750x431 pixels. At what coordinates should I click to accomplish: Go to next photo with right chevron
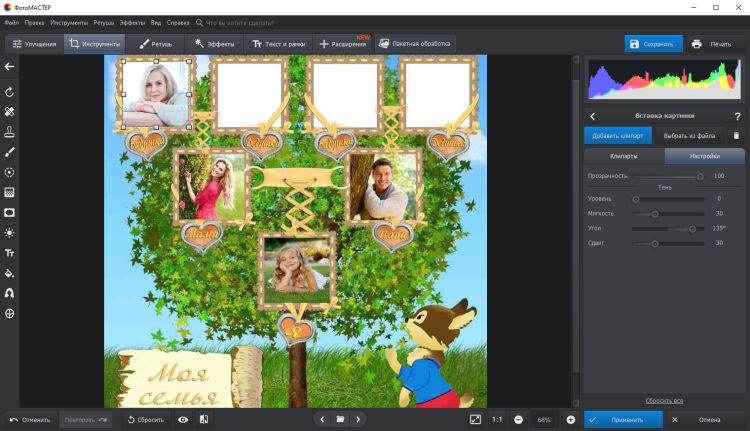(x=358, y=420)
